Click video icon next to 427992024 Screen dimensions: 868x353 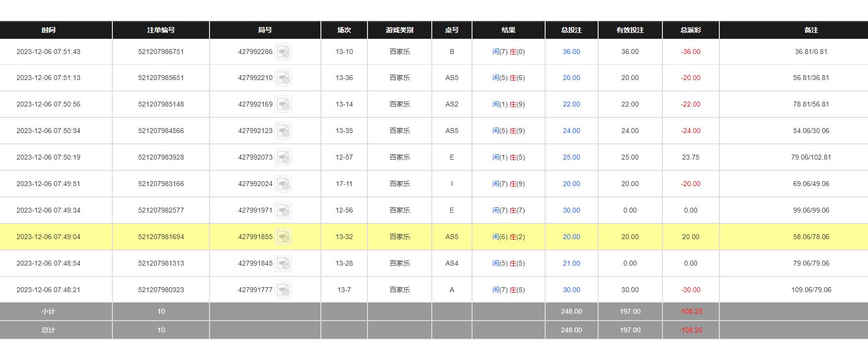[x=283, y=184]
